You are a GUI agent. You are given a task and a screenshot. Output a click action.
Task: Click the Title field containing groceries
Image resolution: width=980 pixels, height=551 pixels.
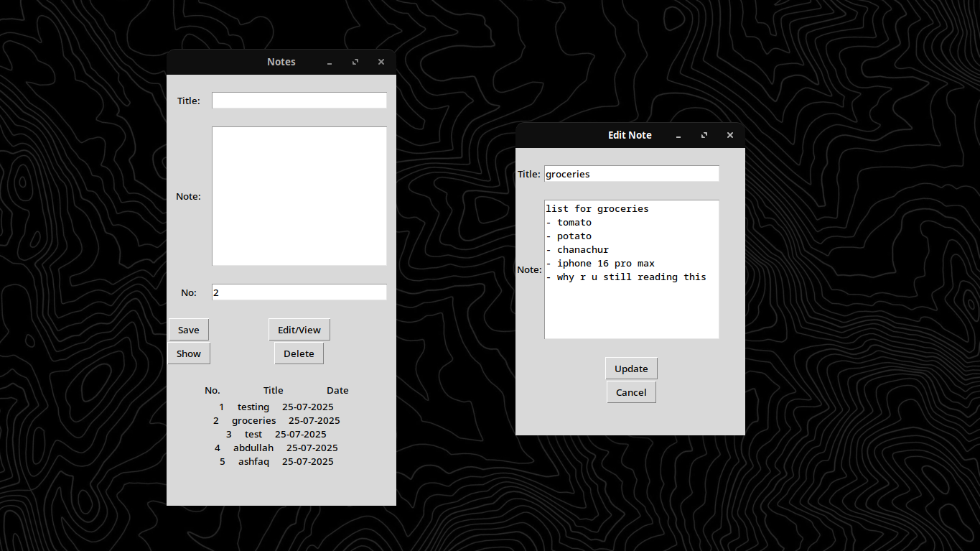point(632,174)
